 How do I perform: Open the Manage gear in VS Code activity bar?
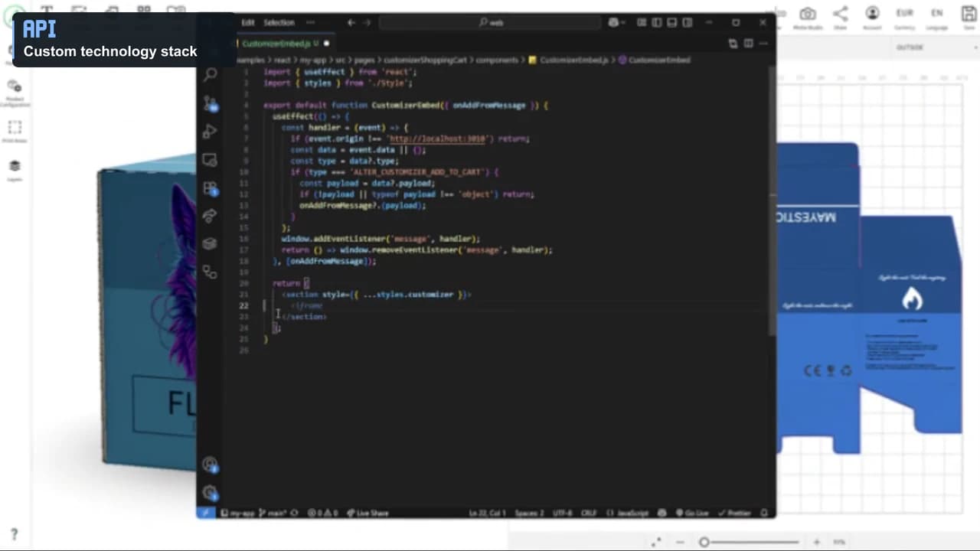pos(210,493)
